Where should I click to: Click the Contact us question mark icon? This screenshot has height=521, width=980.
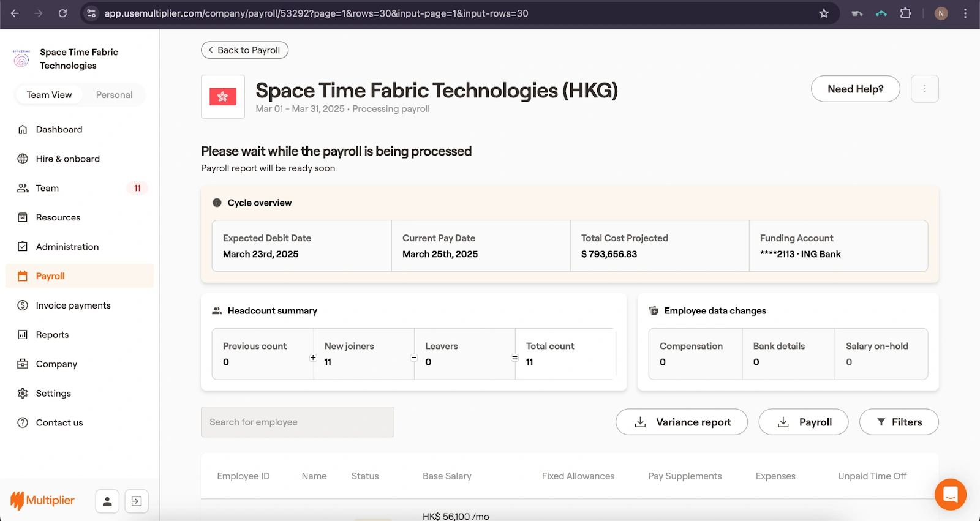coord(23,423)
